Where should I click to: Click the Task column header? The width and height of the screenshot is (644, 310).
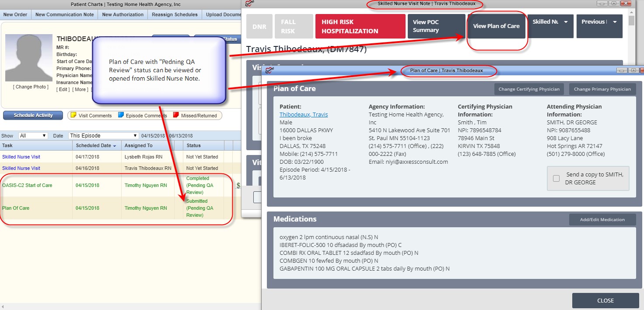36,145
